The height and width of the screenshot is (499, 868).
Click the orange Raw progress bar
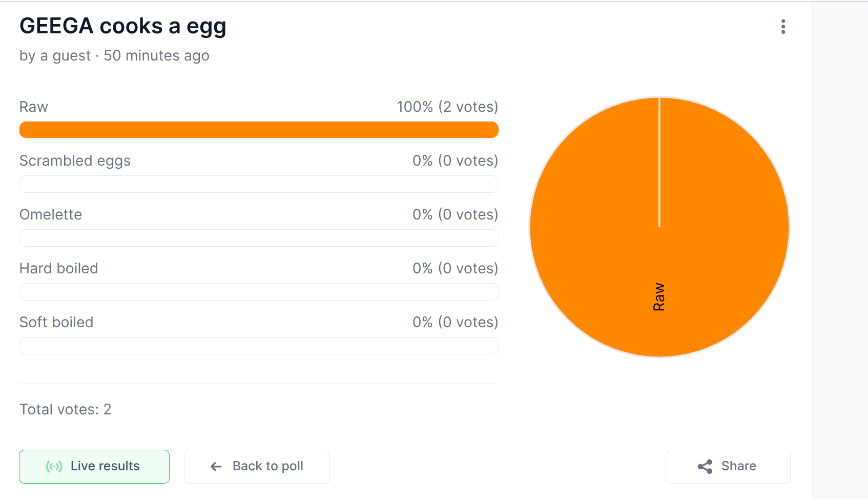[259, 130]
